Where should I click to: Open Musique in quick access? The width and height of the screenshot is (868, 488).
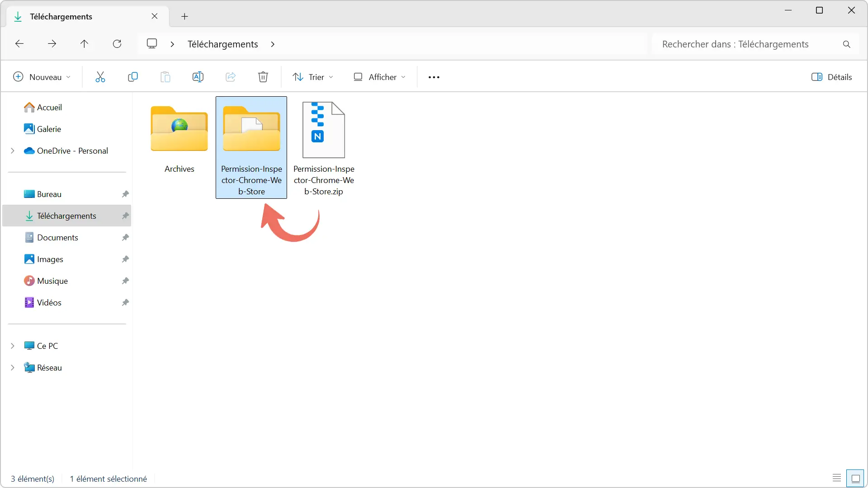tap(46, 281)
